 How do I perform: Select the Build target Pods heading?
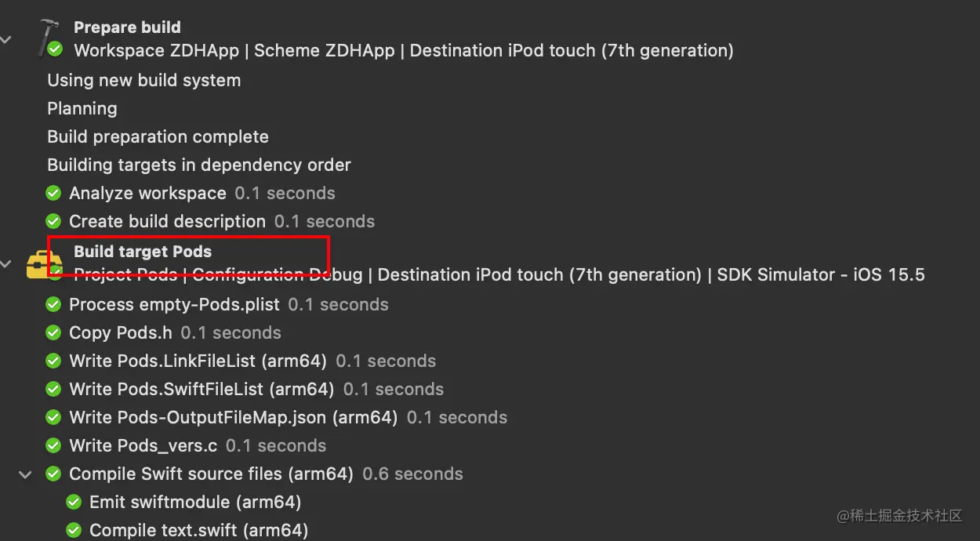[143, 252]
